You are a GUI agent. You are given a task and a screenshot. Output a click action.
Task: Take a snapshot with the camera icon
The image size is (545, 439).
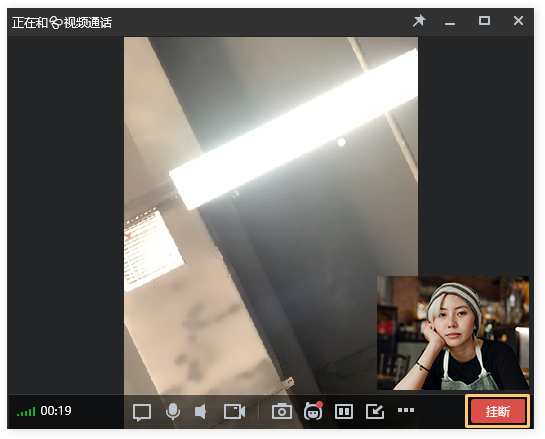282,412
